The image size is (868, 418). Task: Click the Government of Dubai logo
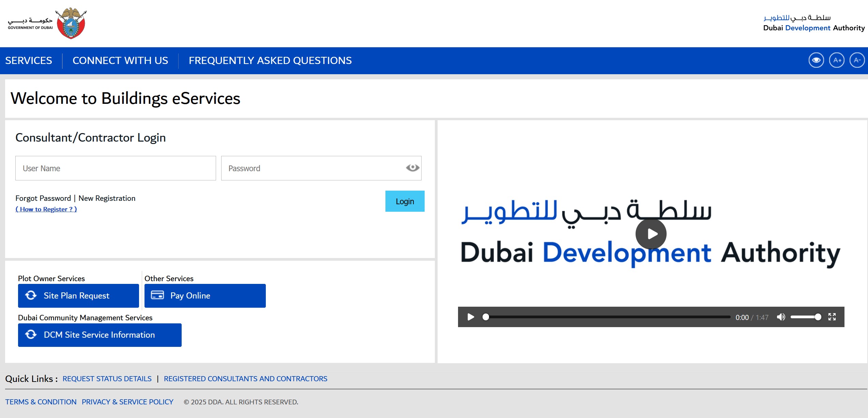(x=48, y=23)
